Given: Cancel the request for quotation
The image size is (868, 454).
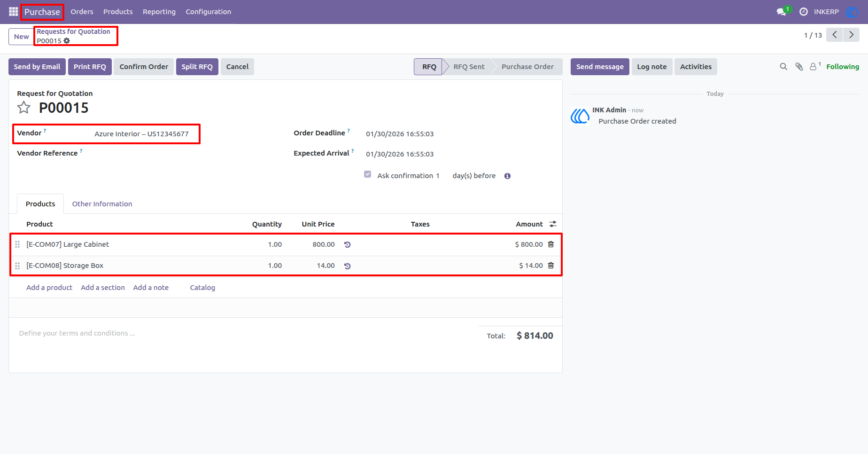Looking at the screenshot, I should (237, 67).
